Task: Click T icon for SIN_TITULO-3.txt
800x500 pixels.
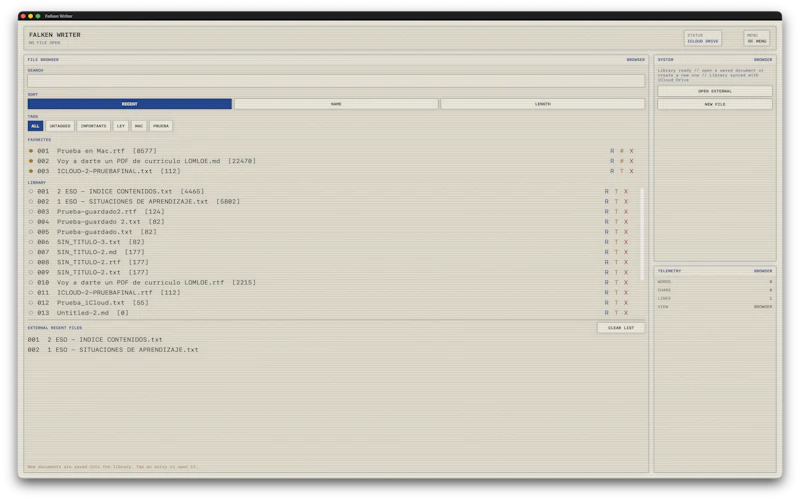Action: [616, 242]
